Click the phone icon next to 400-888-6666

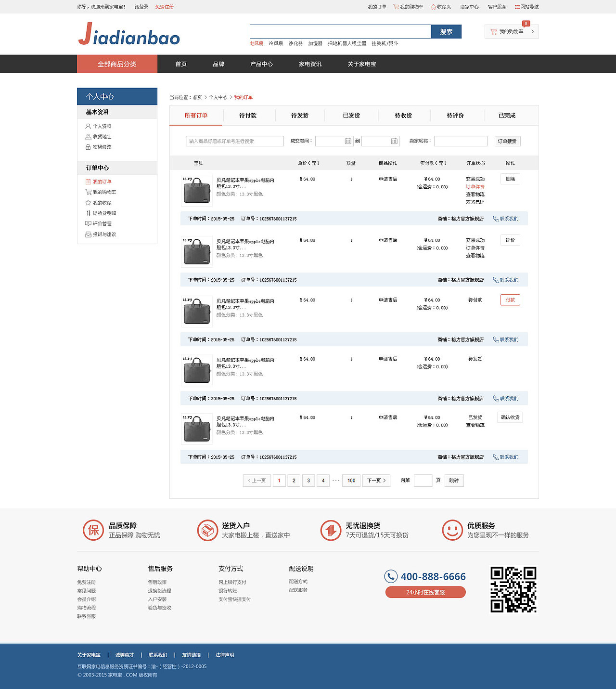391,576
